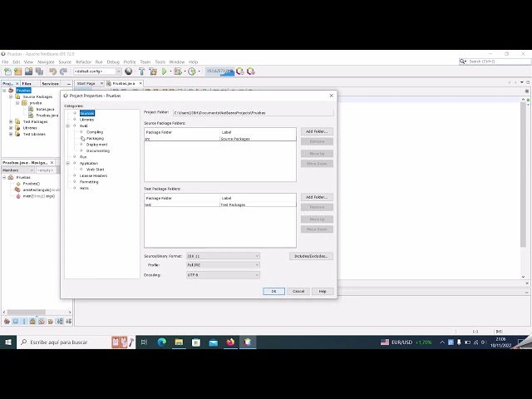This screenshot has height=399, width=532.
Task: Click the Save All toolbar icon
Action: point(39,71)
